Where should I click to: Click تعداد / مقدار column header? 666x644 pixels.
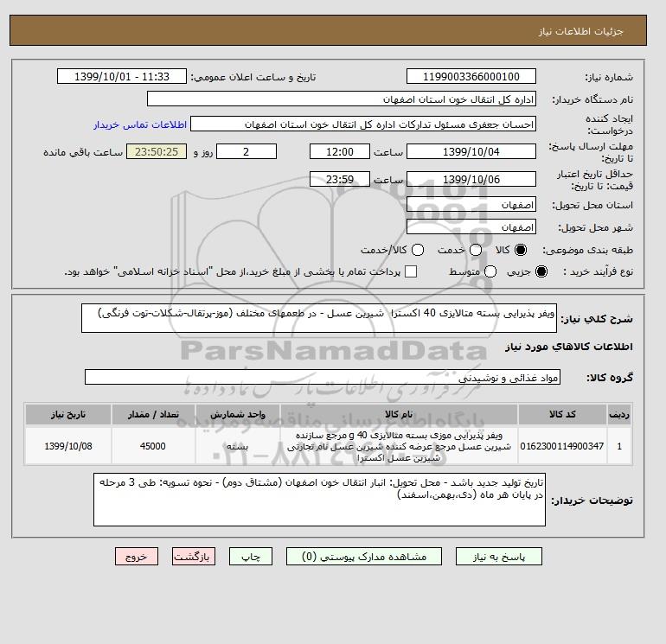(153, 414)
